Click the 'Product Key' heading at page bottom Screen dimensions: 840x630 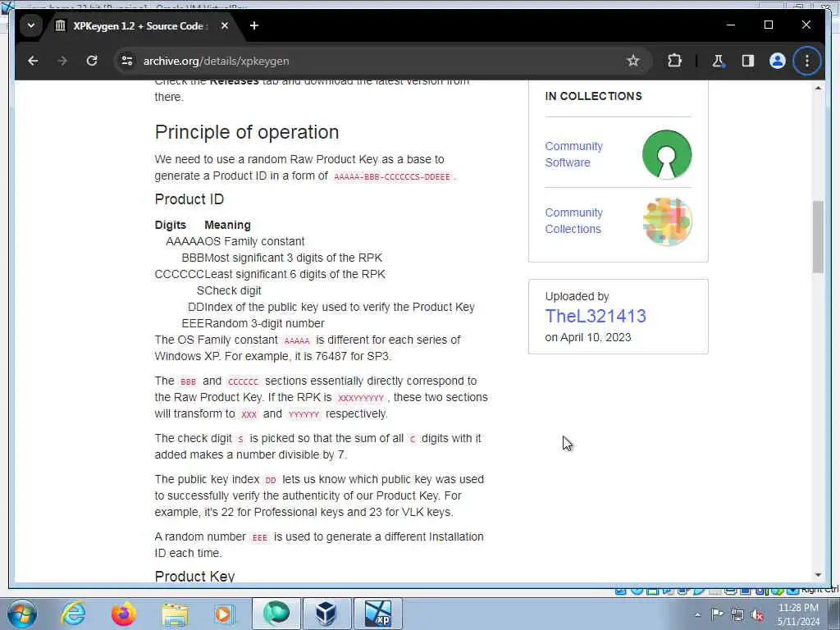pos(194,577)
